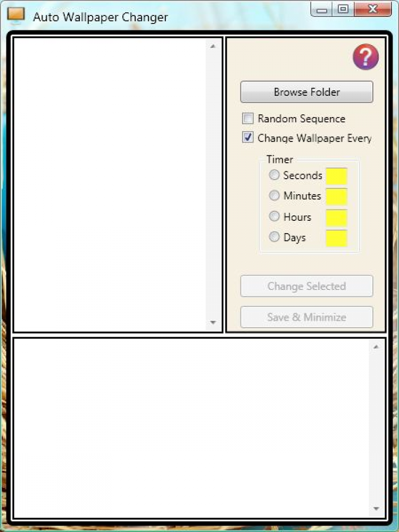Click the Save & Minimize button
Image resolution: width=399 pixels, height=532 pixels.
click(x=307, y=317)
